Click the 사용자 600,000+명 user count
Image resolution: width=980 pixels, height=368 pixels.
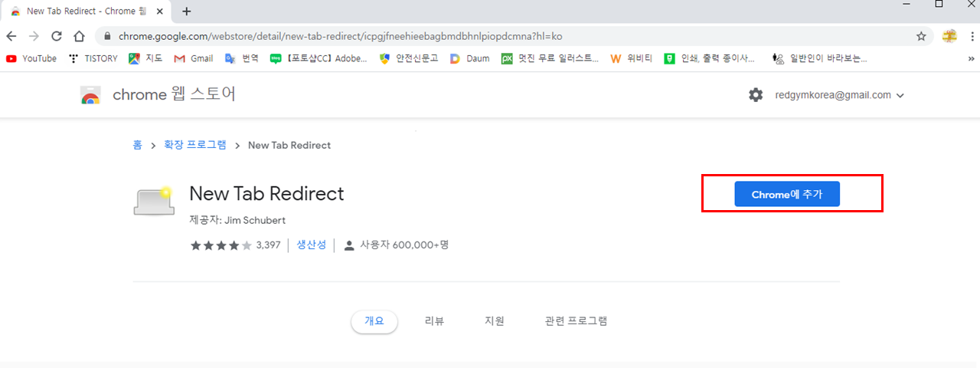pyautogui.click(x=396, y=245)
